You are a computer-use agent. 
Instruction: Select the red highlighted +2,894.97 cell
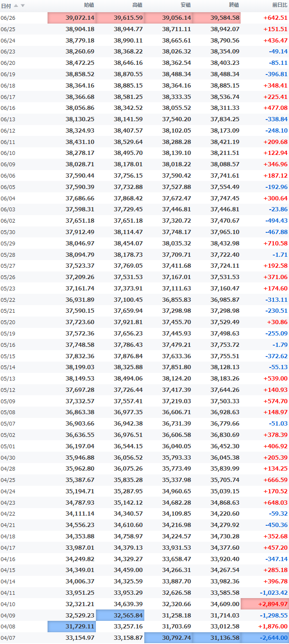265,604
